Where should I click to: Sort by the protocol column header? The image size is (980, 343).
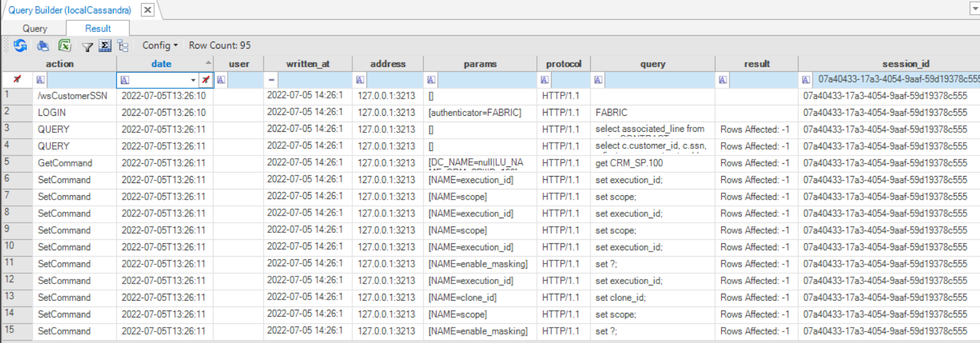click(563, 64)
